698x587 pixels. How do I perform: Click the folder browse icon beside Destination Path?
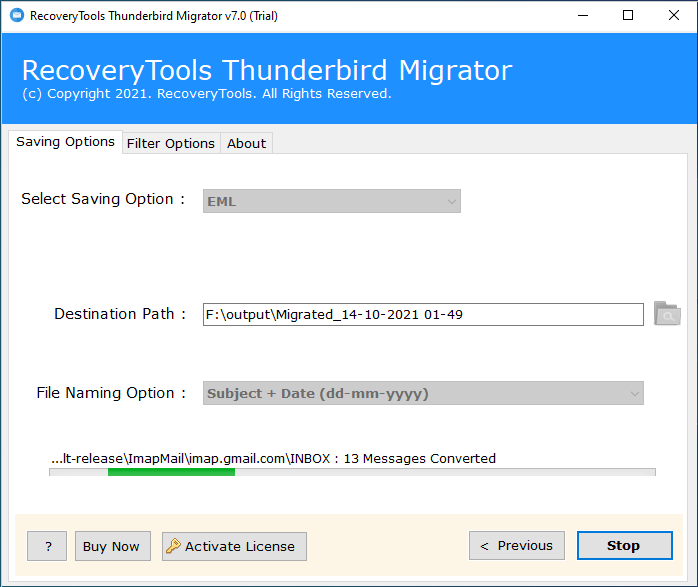click(667, 314)
